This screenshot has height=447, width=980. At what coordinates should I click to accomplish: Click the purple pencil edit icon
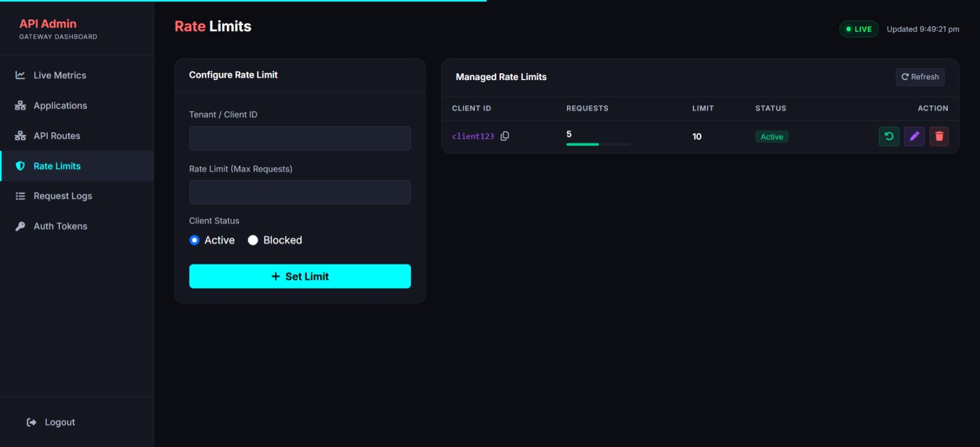click(x=914, y=136)
